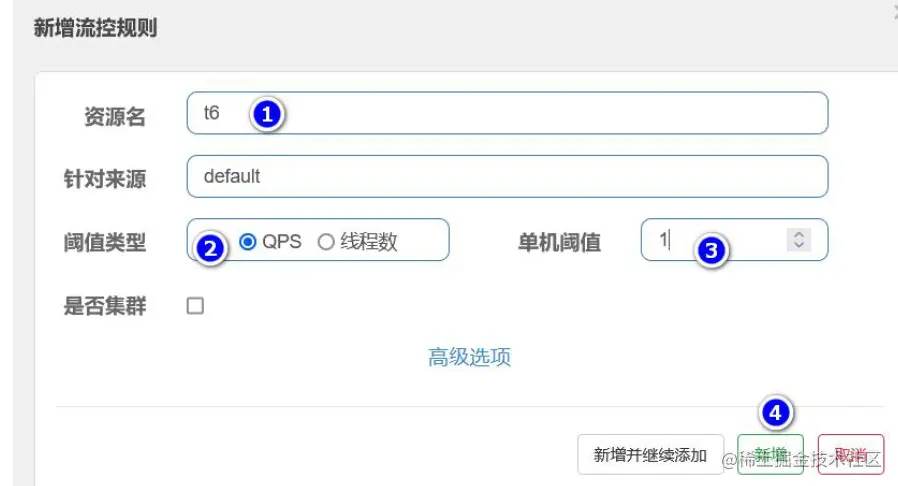Select the 线程数 radio button

[x=326, y=242]
